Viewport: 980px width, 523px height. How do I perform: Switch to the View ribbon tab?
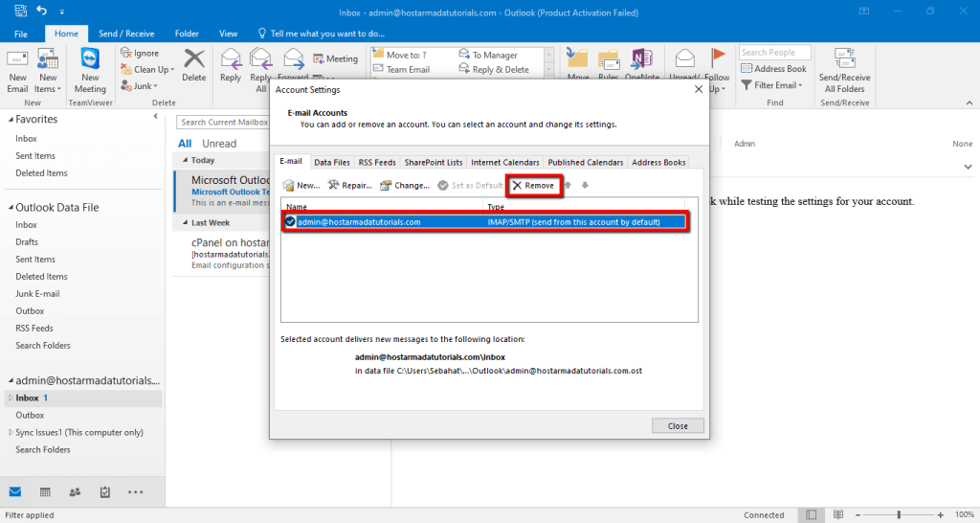tap(228, 34)
